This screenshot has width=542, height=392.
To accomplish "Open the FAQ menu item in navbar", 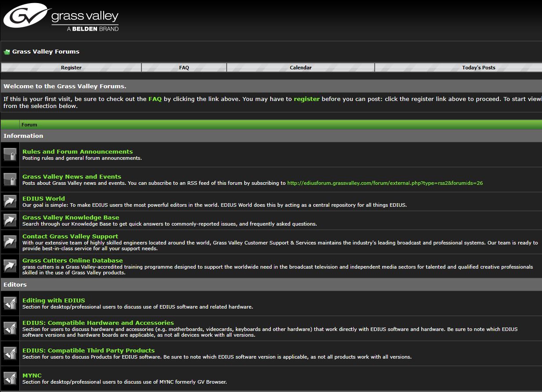I will point(184,68).
